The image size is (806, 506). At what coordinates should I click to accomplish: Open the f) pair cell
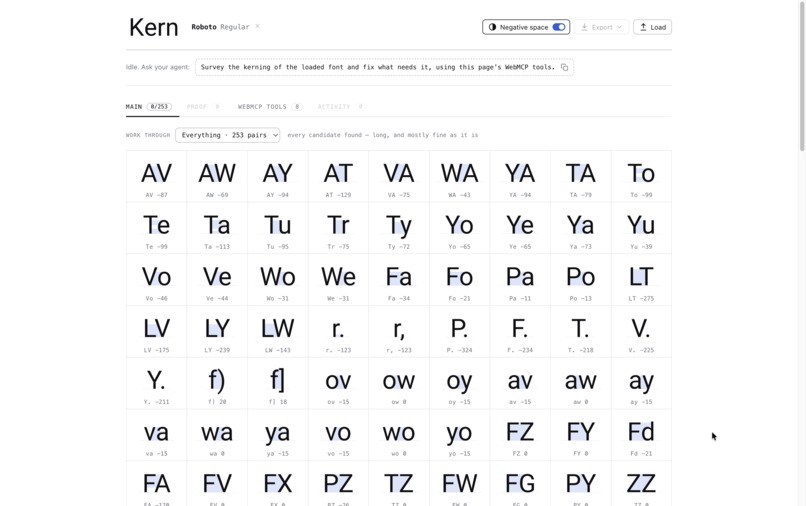pos(217,384)
